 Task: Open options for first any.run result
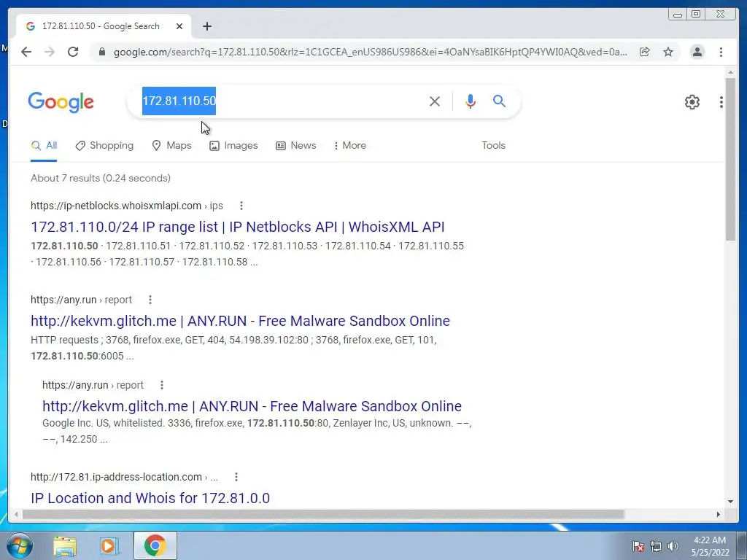(150, 300)
